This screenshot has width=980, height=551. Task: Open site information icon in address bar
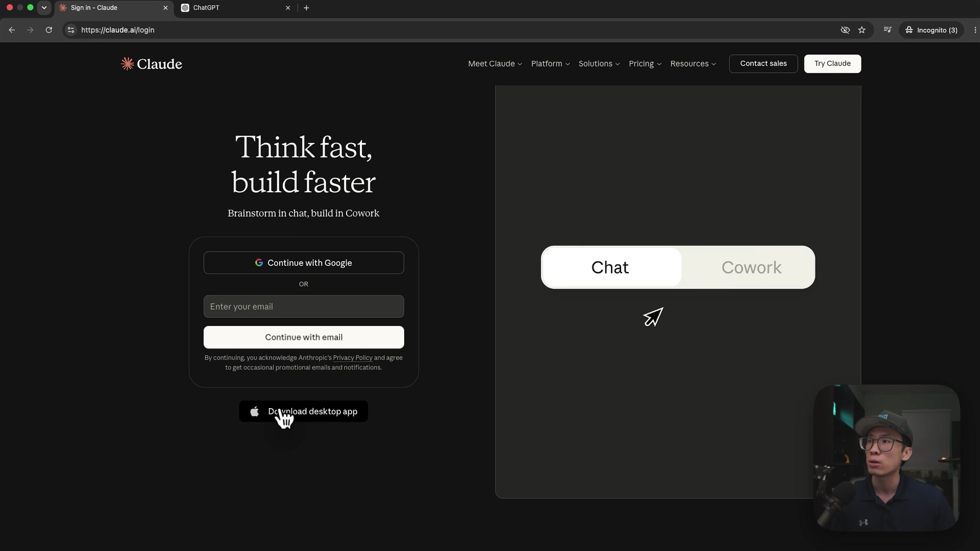(71, 30)
